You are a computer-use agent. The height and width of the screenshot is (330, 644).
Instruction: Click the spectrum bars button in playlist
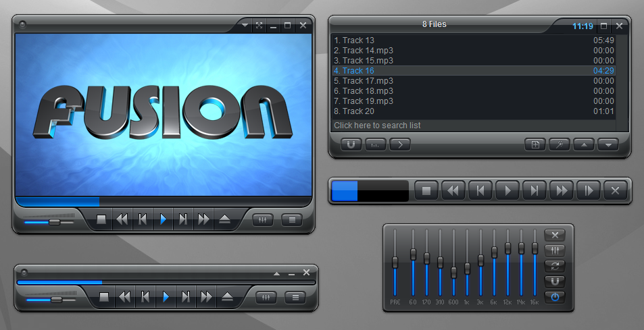376,144
